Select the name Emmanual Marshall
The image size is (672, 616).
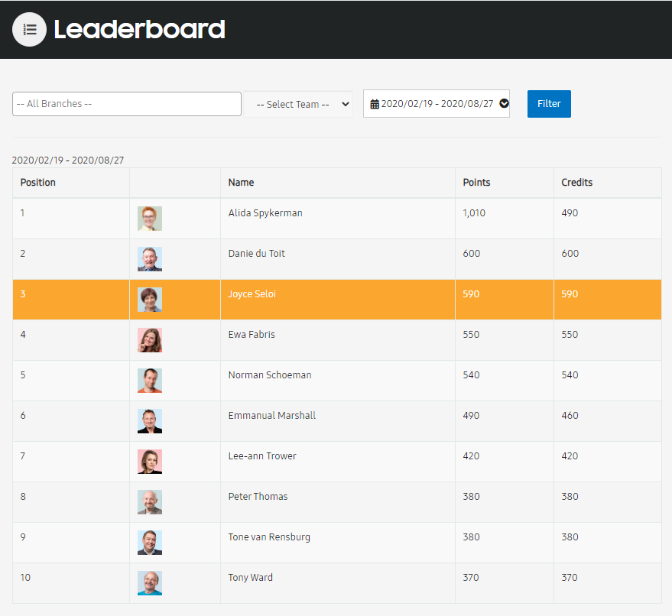[x=271, y=416]
